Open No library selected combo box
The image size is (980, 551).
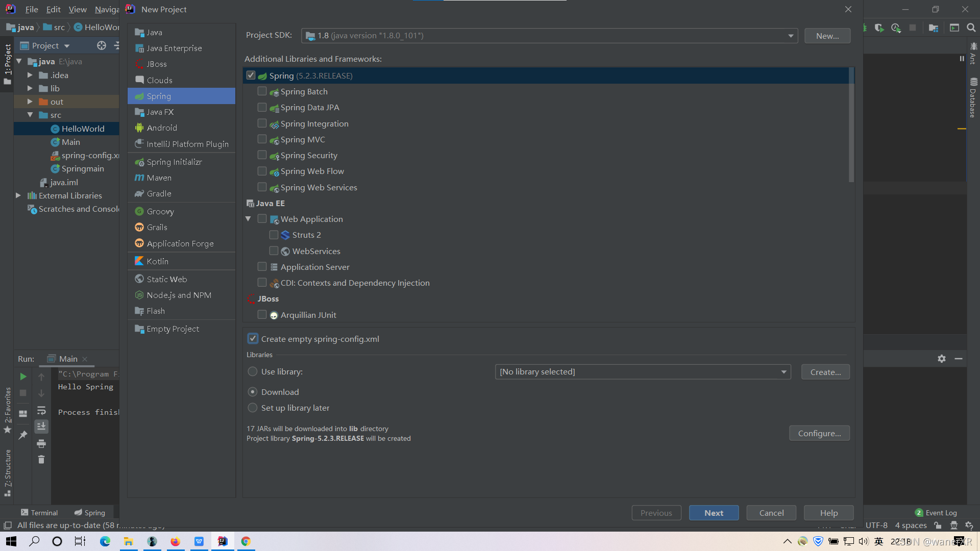pyautogui.click(x=643, y=372)
